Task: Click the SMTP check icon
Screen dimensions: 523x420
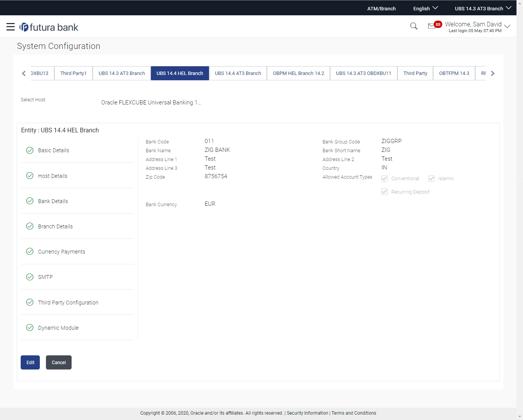Action: pos(30,277)
